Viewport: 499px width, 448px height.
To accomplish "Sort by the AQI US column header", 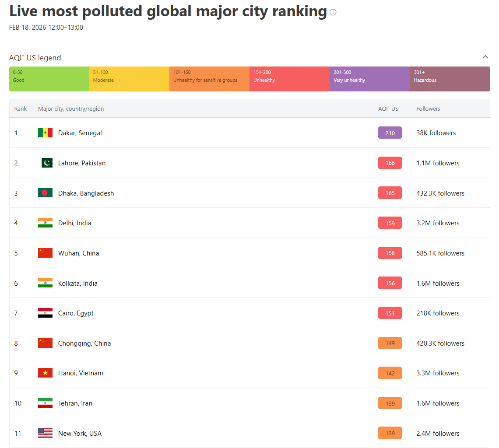I will coord(388,108).
